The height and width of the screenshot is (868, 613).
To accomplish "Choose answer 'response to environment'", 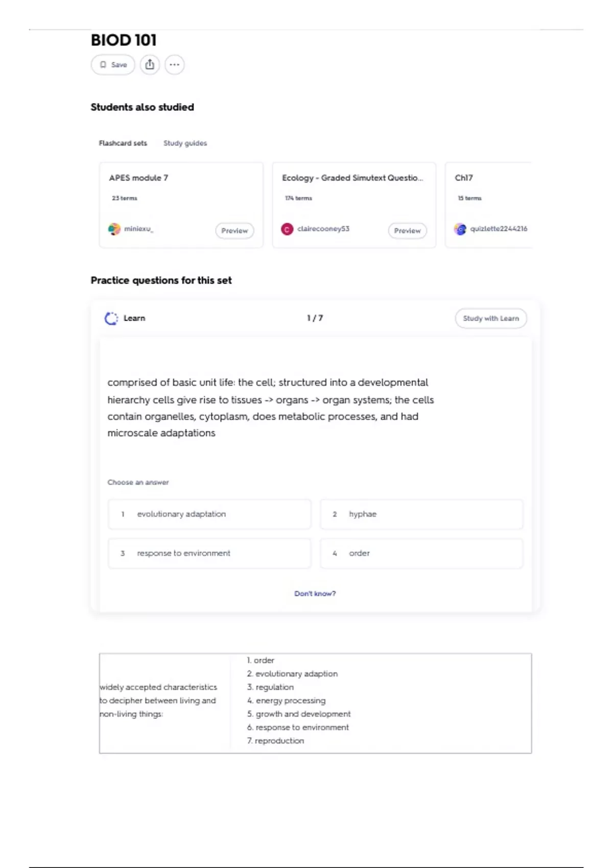I will click(x=209, y=553).
